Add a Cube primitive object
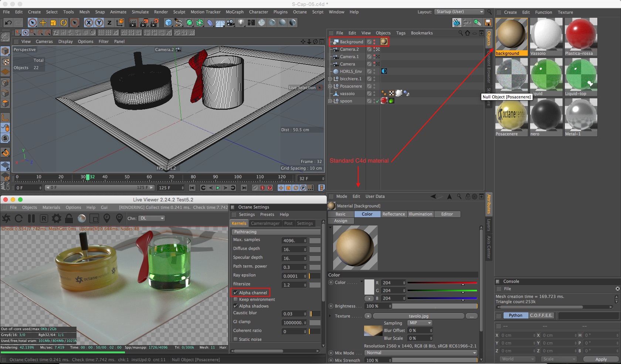 (x=169, y=23)
